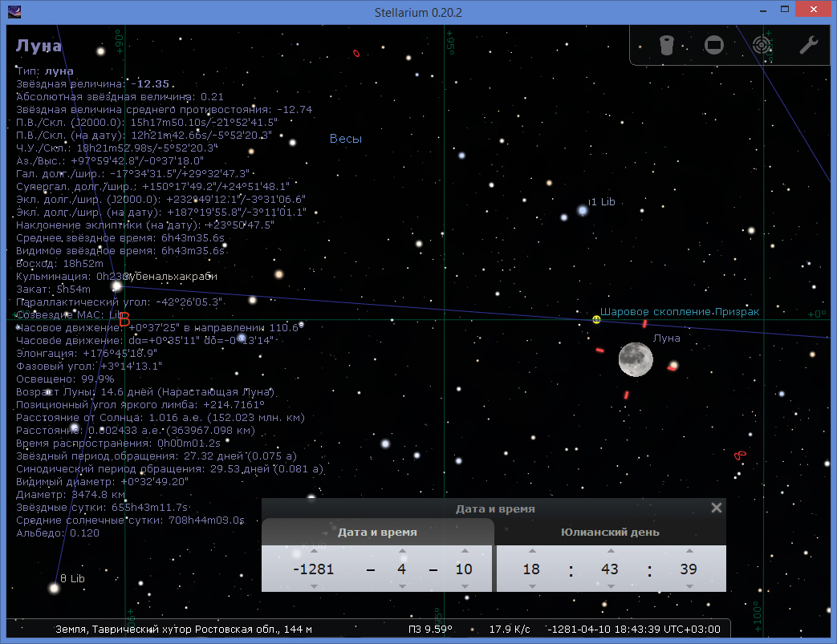This screenshot has height=644, width=837.
Task: Click the Диаметр: 3474.8 км line
Action: (x=70, y=495)
